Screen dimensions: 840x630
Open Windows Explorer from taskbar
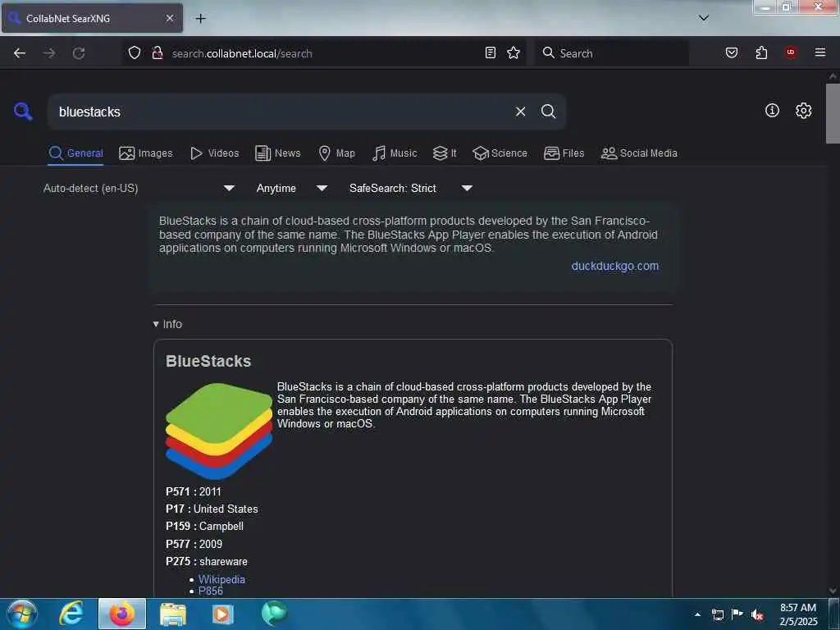click(172, 614)
